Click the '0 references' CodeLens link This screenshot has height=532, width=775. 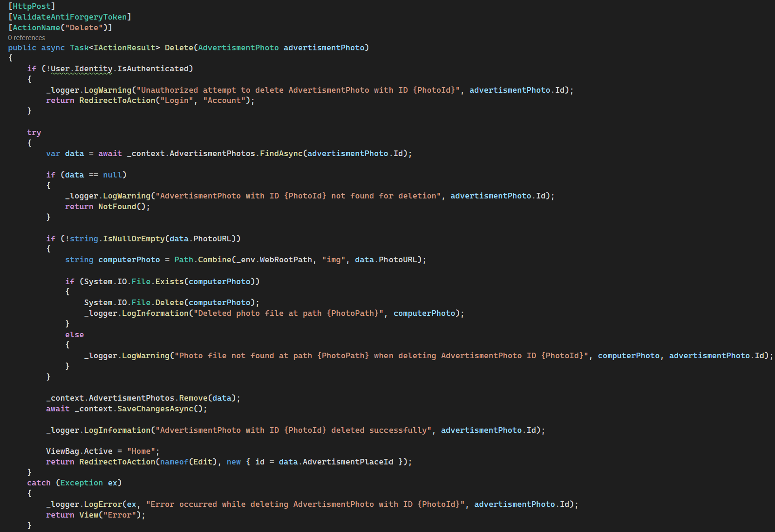27,38
